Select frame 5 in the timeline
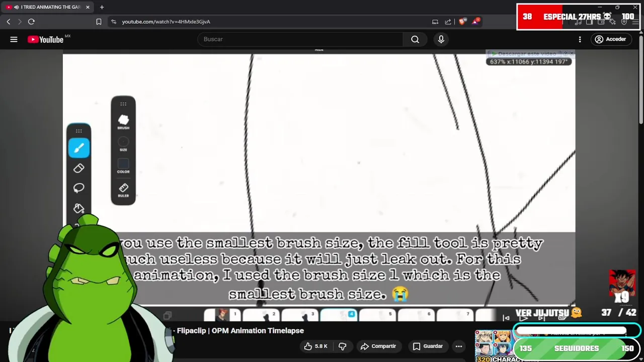Viewport: 644px width, 362px height. pyautogui.click(x=377, y=315)
